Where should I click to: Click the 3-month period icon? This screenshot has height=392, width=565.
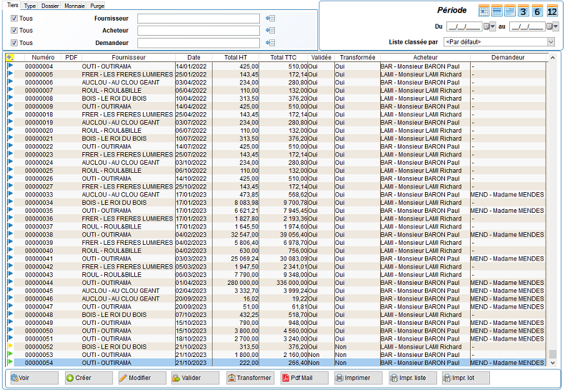524,11
